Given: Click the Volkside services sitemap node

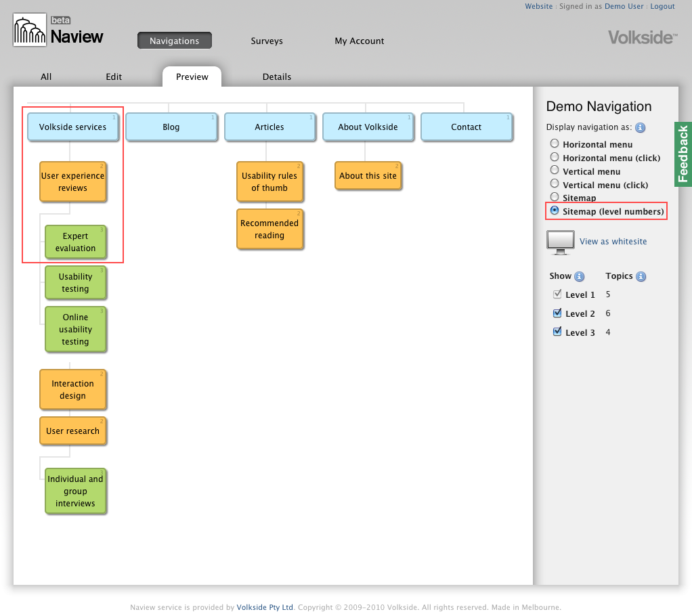Looking at the screenshot, I should (73, 127).
